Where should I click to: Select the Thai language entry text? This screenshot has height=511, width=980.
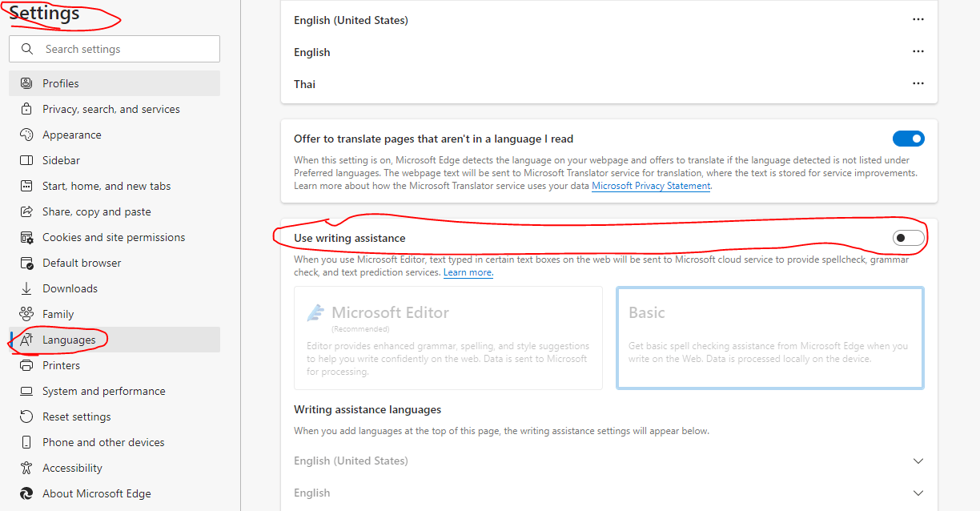(304, 84)
